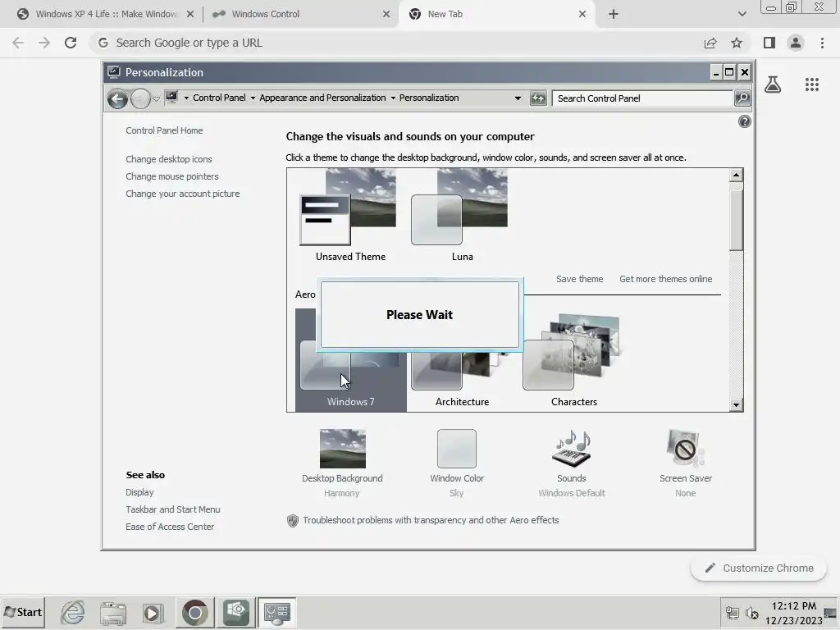Image resolution: width=840 pixels, height=630 pixels.
Task: Open the recent pages dropdown arrow
Action: click(x=156, y=98)
